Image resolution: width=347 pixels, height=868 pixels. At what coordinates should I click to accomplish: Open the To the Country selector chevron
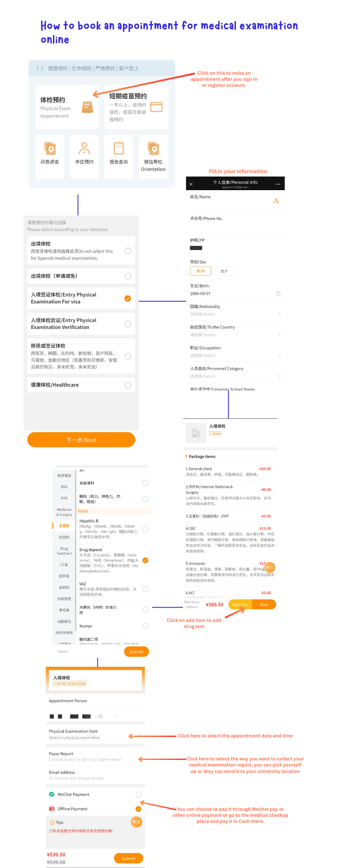(x=279, y=335)
